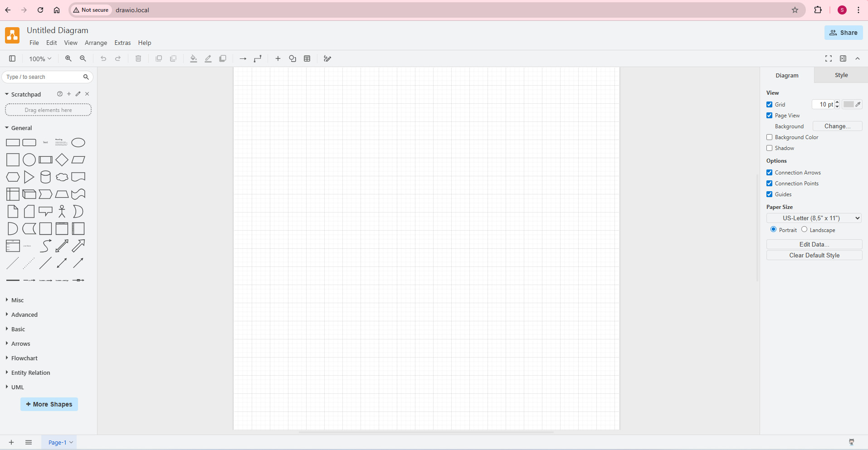Select the Landscape orientation radio button
This screenshot has width=868, height=450.
(804, 230)
